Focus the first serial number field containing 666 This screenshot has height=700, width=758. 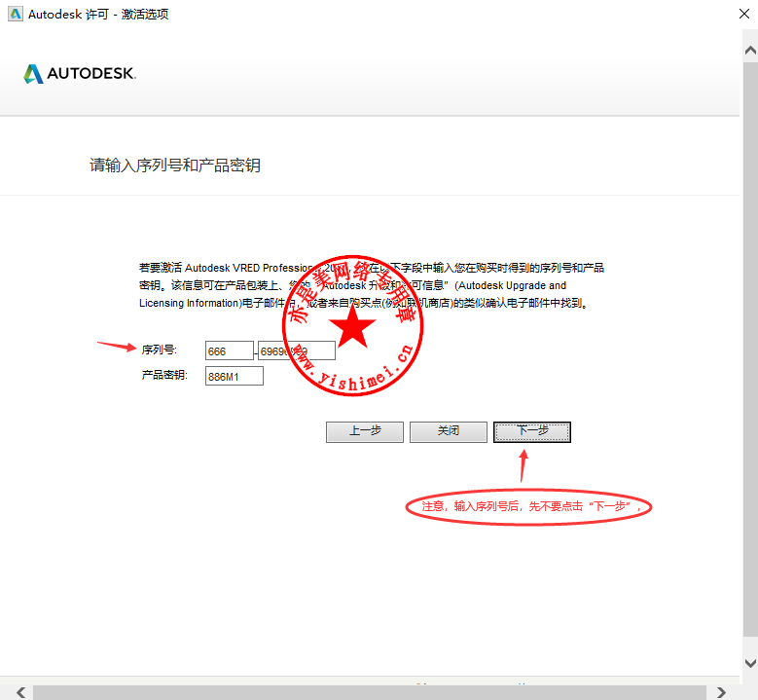pos(229,350)
